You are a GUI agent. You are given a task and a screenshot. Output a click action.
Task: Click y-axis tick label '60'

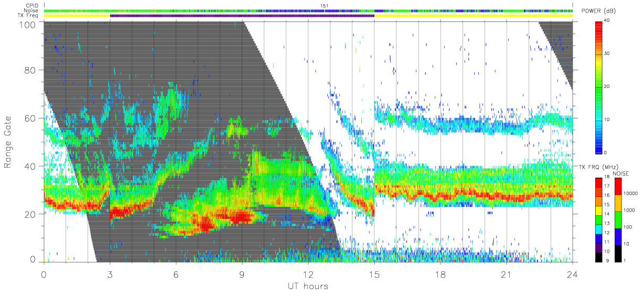pyautogui.click(x=30, y=118)
